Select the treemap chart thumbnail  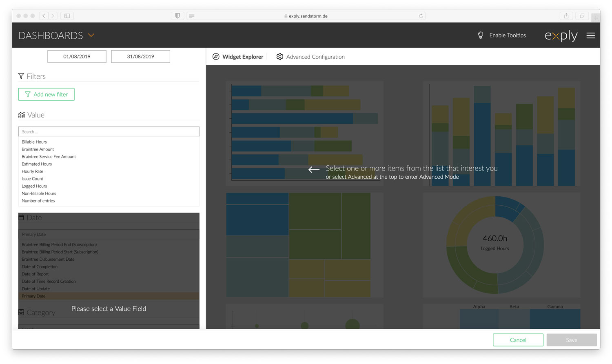point(304,245)
